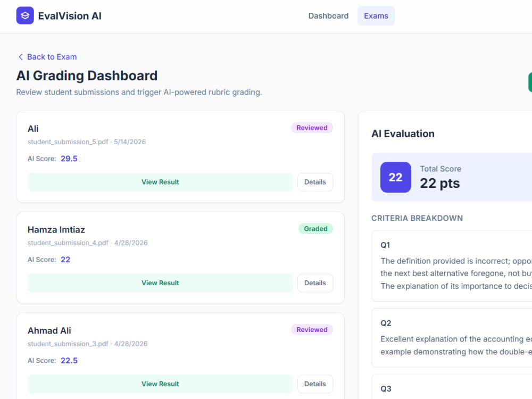Select student name Hamza Imtiaz

(x=56, y=230)
